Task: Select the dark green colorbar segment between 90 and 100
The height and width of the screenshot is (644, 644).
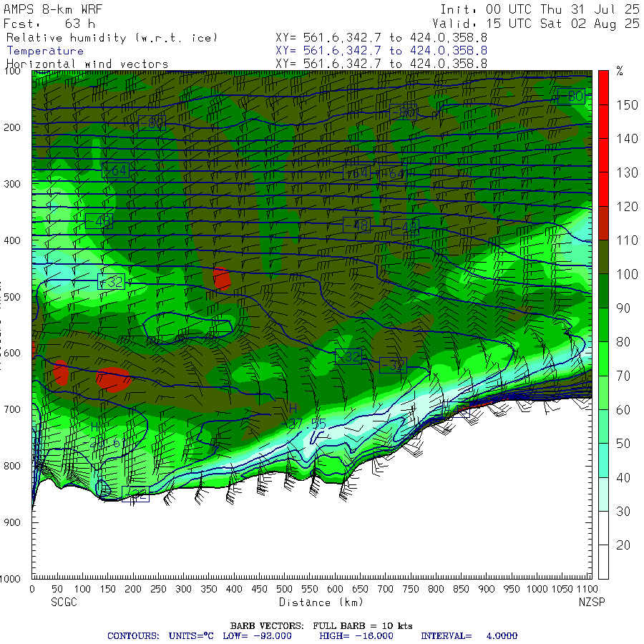Action: coord(603,291)
